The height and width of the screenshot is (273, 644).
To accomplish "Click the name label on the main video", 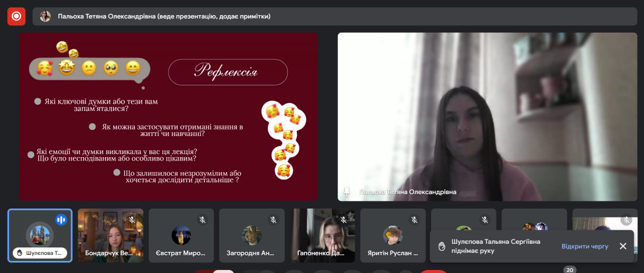I will coord(408,192).
